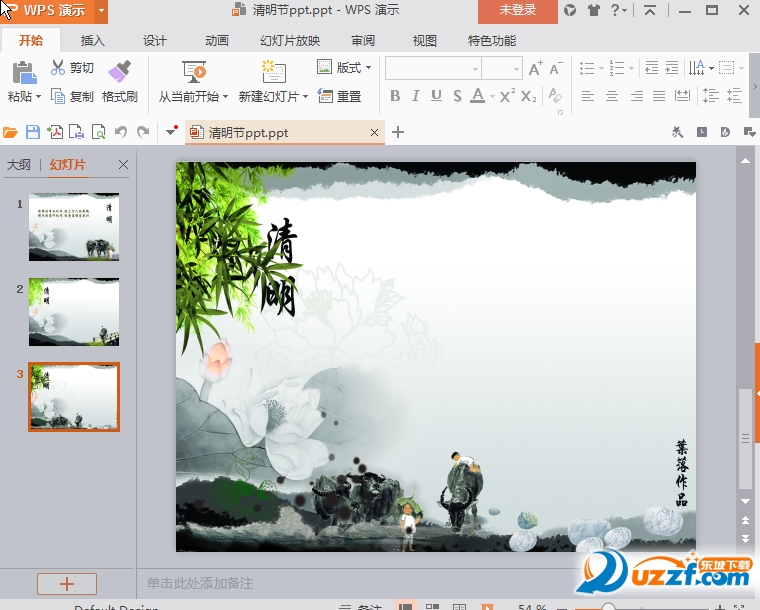760x610 pixels.
Task: Toggle Bold formatting
Action: pyautogui.click(x=395, y=96)
